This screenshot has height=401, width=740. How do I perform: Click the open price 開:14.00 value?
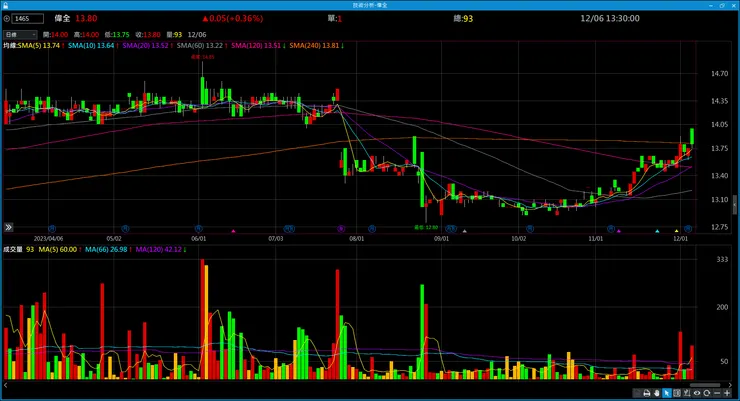click(56, 35)
